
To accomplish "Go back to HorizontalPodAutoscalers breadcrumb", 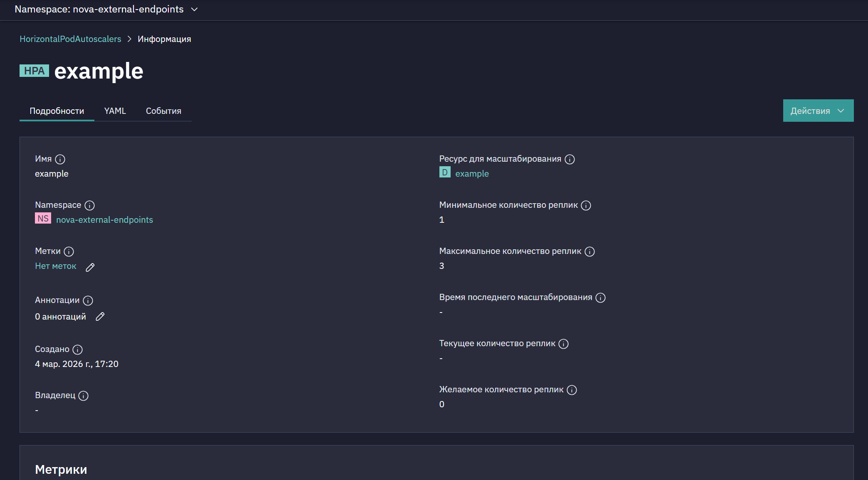I will coord(71,39).
